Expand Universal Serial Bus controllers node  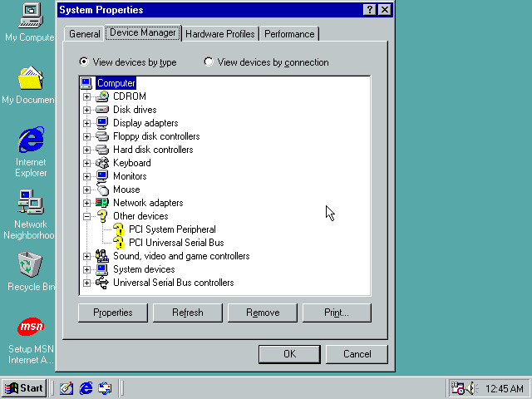coord(86,283)
